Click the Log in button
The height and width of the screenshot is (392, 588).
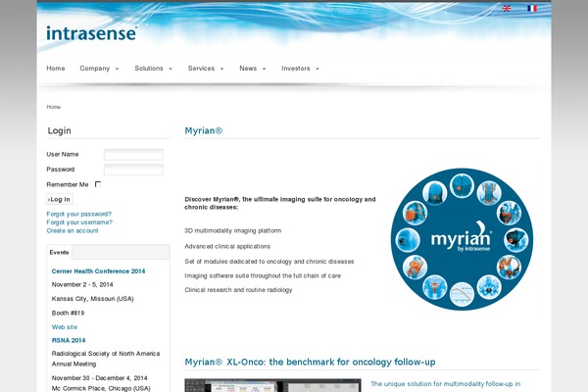pyautogui.click(x=60, y=199)
